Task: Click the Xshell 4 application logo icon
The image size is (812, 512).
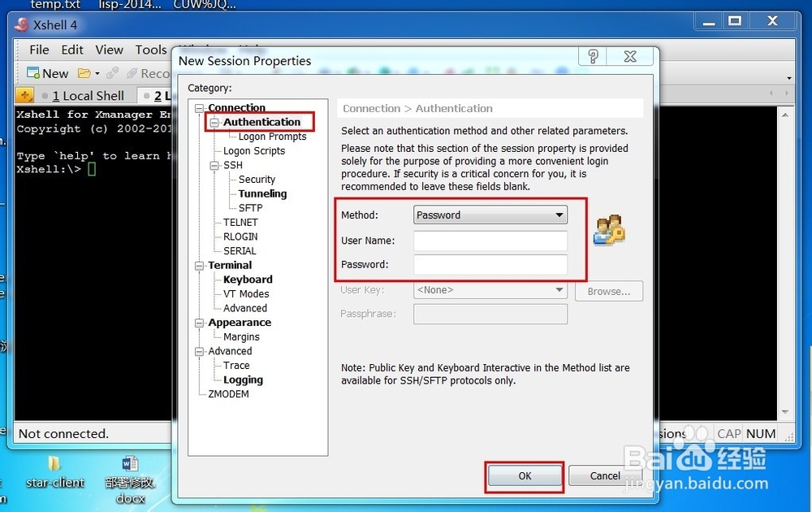Action: [22, 24]
